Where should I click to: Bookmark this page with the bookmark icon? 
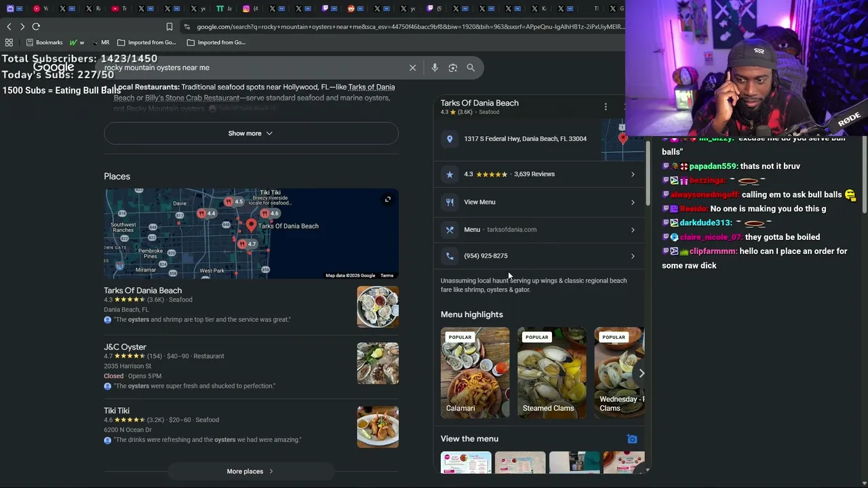[170, 26]
